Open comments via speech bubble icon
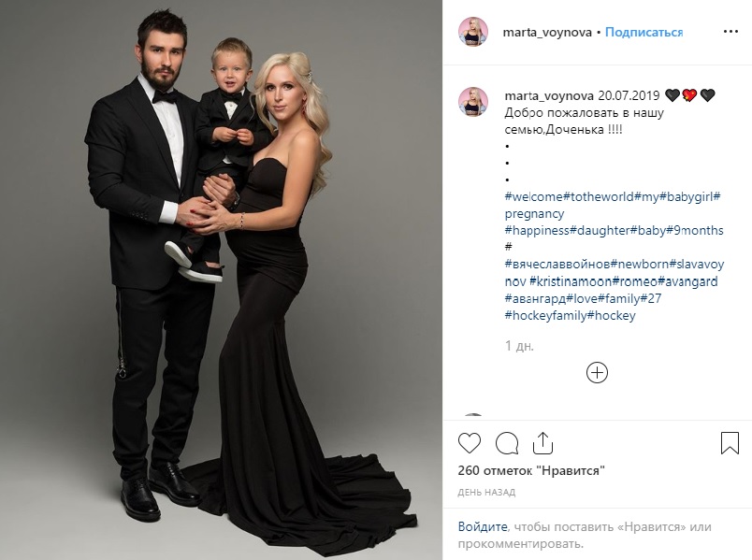 point(506,443)
